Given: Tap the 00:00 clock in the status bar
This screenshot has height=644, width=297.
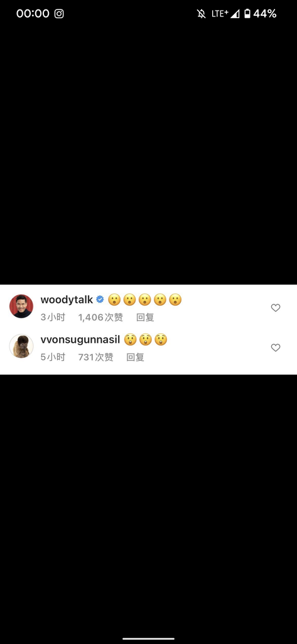Looking at the screenshot, I should [33, 14].
